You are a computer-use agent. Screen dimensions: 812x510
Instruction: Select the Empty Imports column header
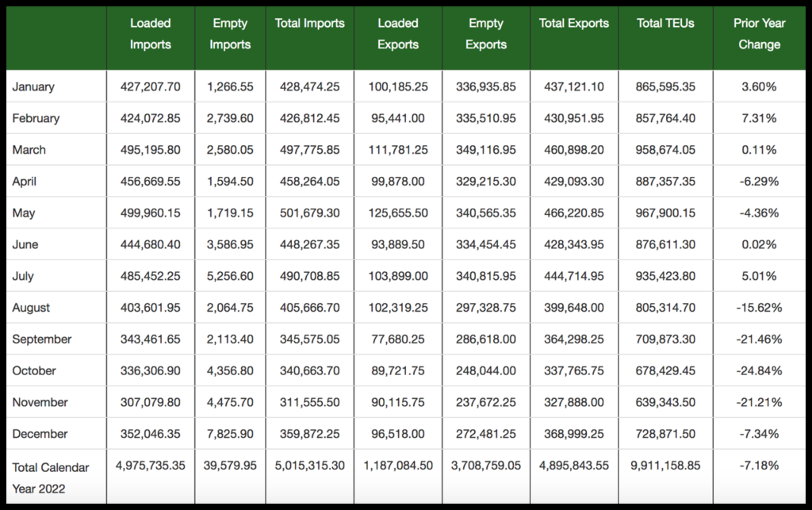coord(228,34)
